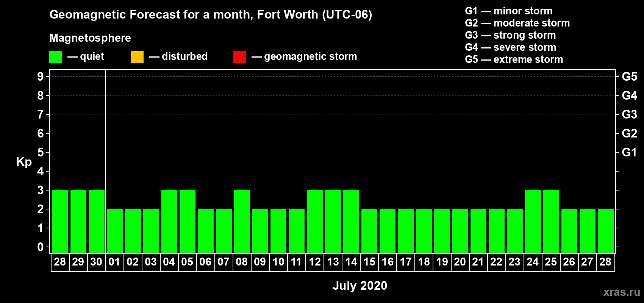Click 'G5 — extreme storm' legend line
This screenshot has width=644, height=303.
[514, 59]
